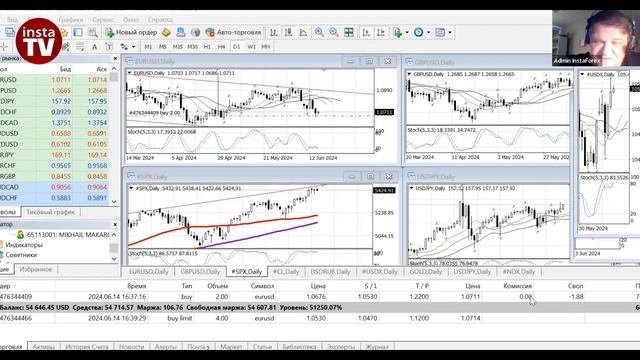Set timeframe to M15

pyautogui.click(x=178, y=47)
